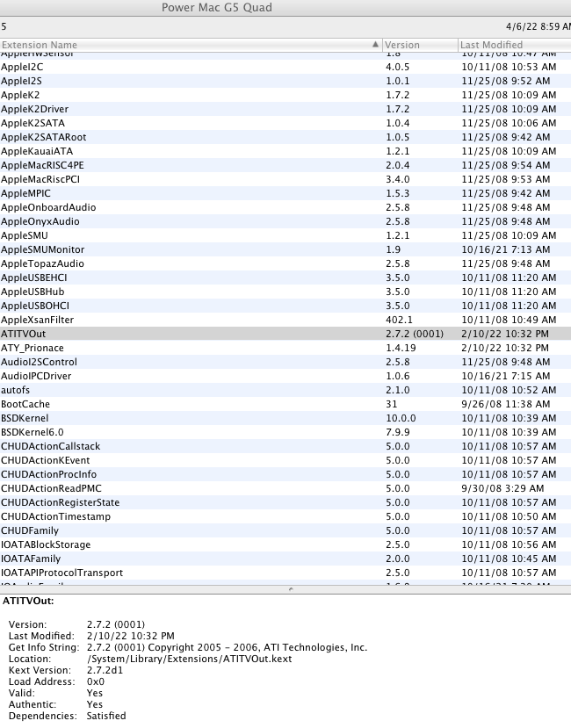The height and width of the screenshot is (728, 571).
Task: Click the 9/30/08 3:29 AM date cell
Action: pos(502,488)
